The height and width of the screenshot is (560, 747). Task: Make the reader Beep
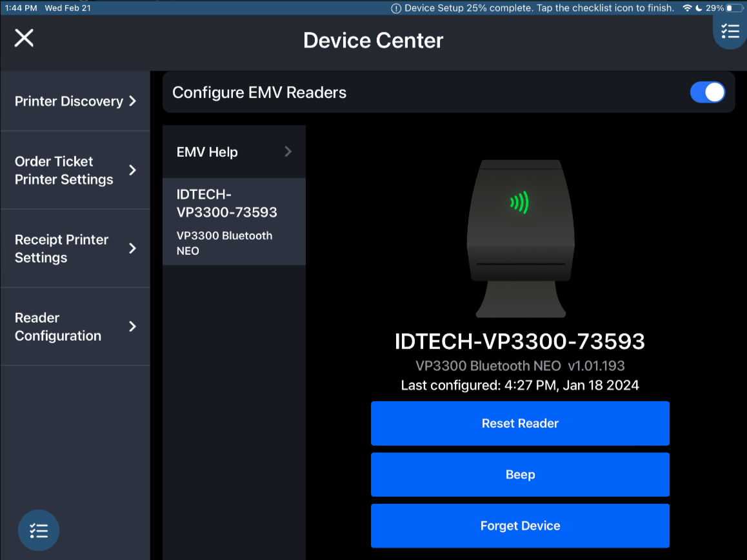520,474
